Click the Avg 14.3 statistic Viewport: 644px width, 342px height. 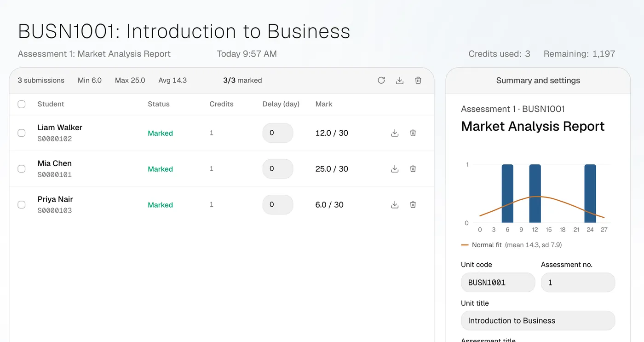tap(172, 81)
